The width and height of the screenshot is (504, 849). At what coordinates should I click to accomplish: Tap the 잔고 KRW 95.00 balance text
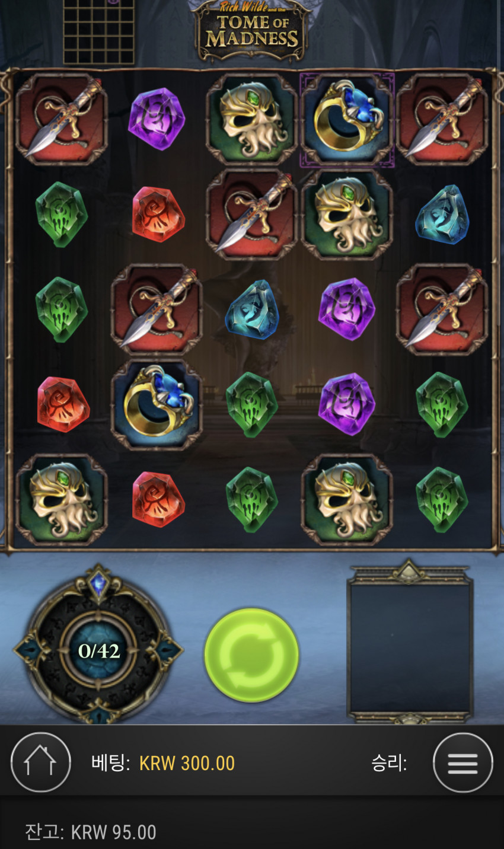tap(90, 832)
